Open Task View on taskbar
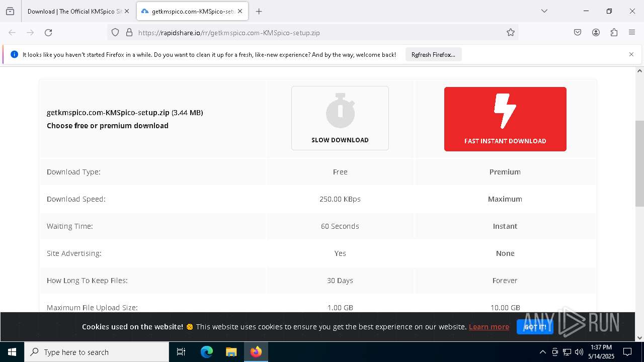Image resolution: width=644 pixels, height=362 pixels. coord(181,352)
